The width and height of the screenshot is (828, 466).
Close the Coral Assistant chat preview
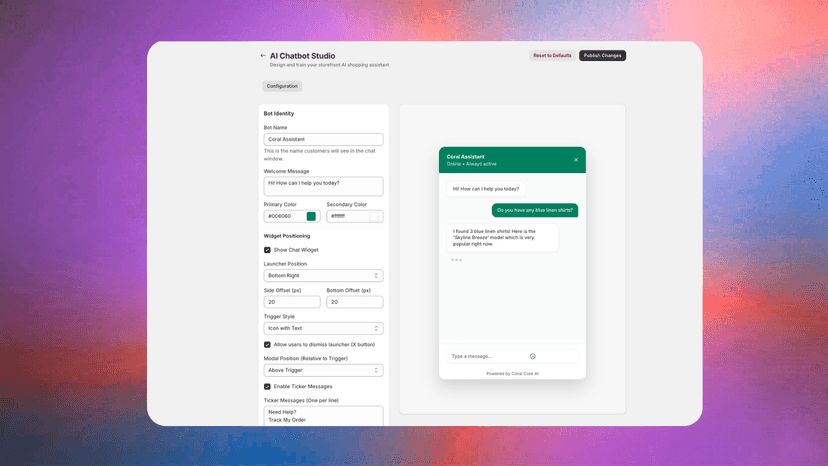click(x=576, y=160)
